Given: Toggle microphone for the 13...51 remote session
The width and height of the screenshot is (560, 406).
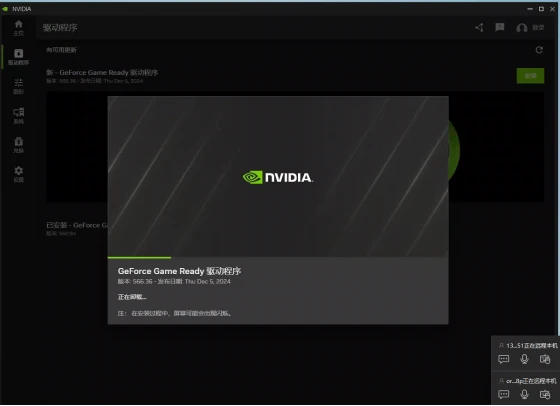Looking at the screenshot, I should [x=524, y=359].
